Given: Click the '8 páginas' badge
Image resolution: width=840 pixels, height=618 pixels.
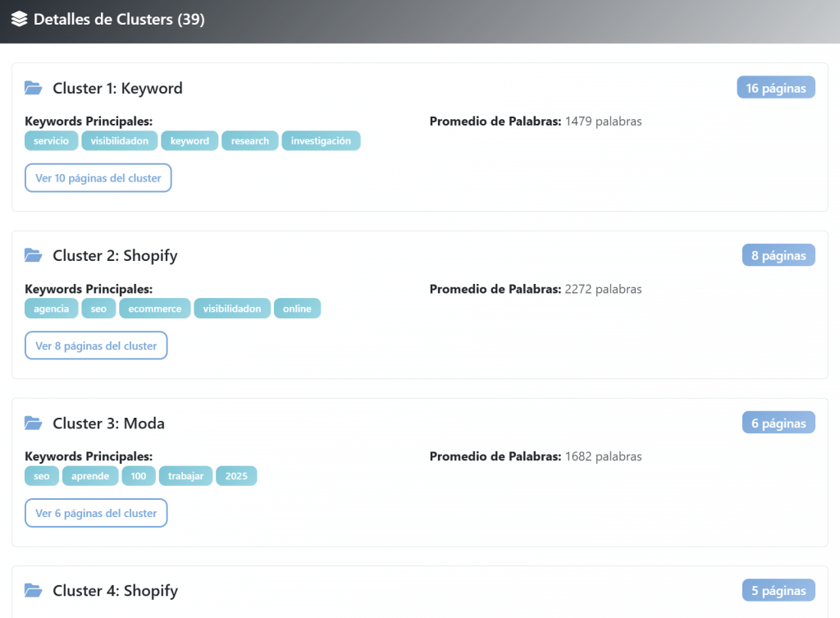Looking at the screenshot, I should tap(778, 255).
